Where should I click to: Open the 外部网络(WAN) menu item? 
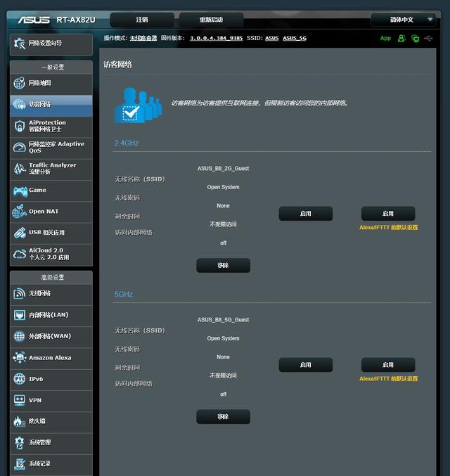[x=51, y=336]
